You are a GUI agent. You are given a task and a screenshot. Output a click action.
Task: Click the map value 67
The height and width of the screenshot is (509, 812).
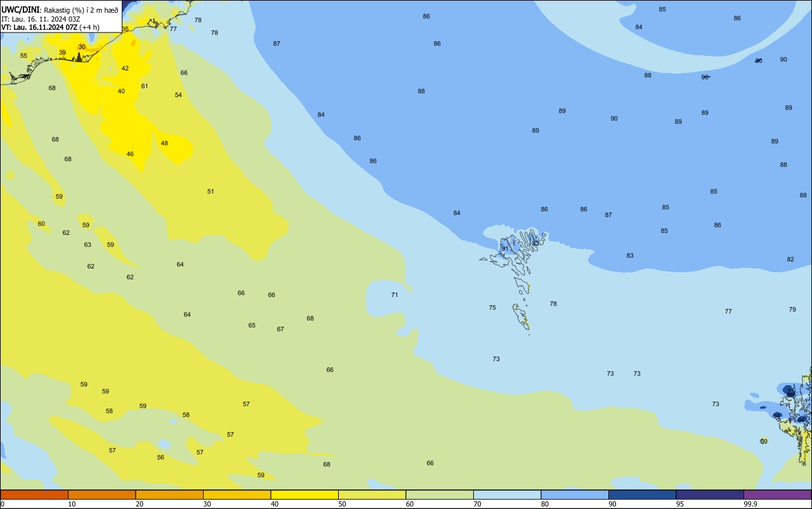tap(280, 329)
